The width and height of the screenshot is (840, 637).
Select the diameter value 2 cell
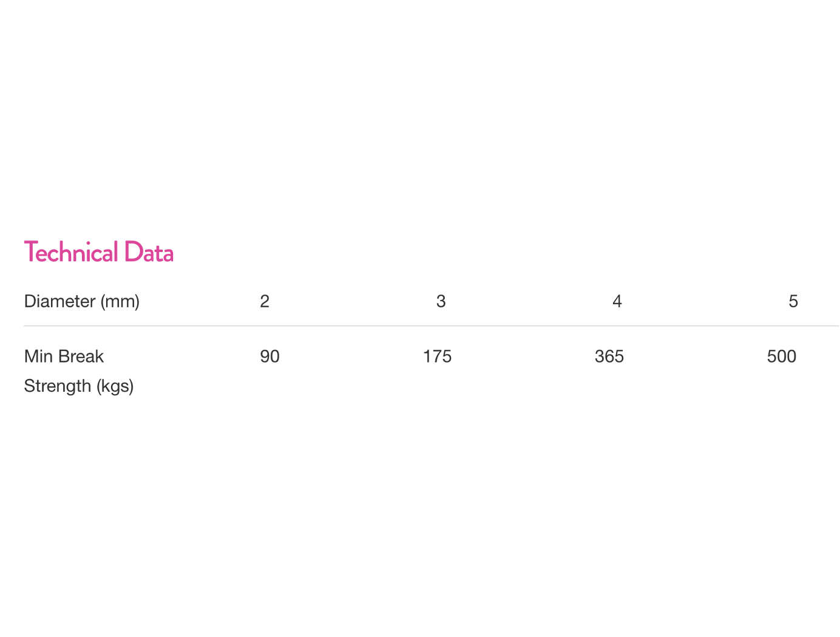pos(265,301)
